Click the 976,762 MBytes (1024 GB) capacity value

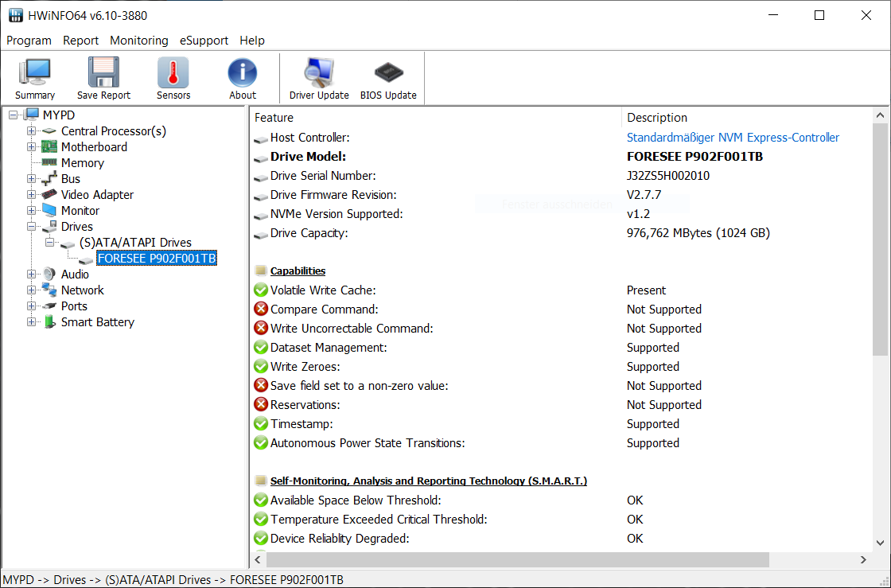(698, 233)
